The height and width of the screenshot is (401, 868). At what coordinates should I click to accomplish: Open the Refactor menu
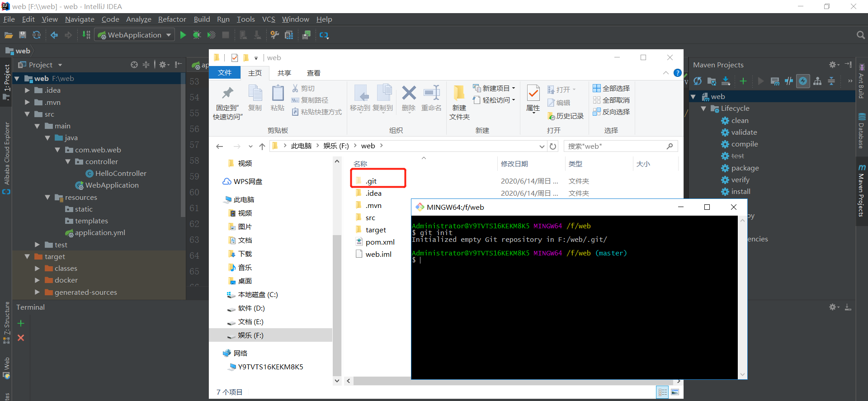point(172,19)
